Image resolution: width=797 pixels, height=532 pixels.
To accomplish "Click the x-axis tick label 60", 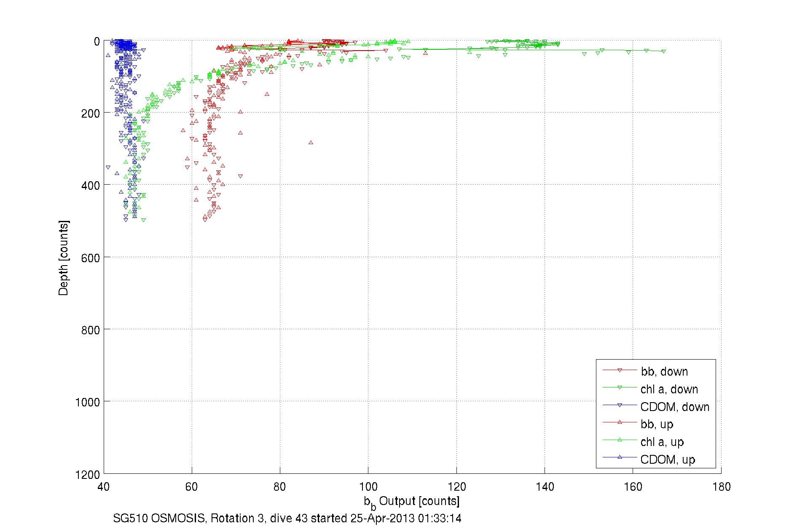I will pos(192,487).
